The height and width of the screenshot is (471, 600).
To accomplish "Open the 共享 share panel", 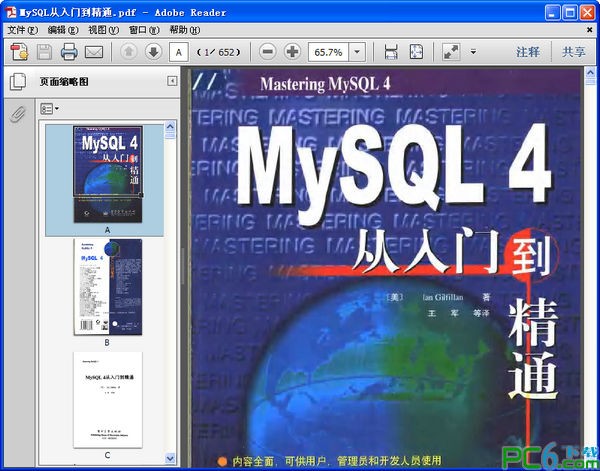I will (574, 52).
